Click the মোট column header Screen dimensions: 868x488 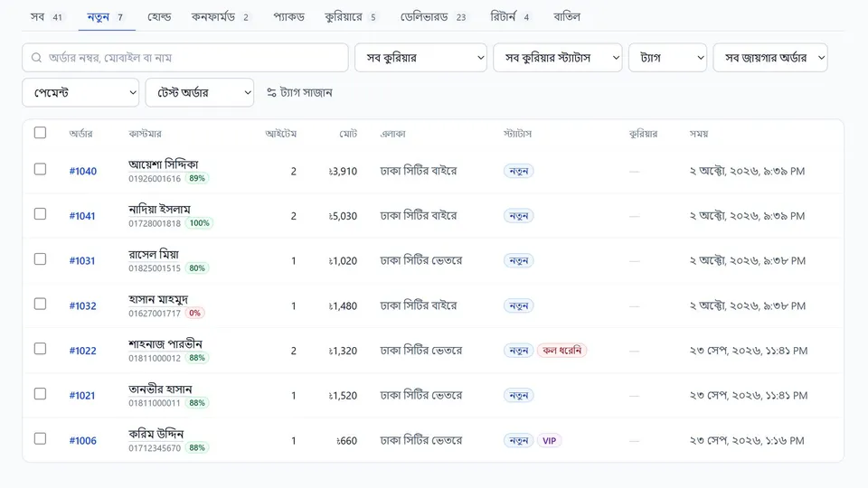348,134
